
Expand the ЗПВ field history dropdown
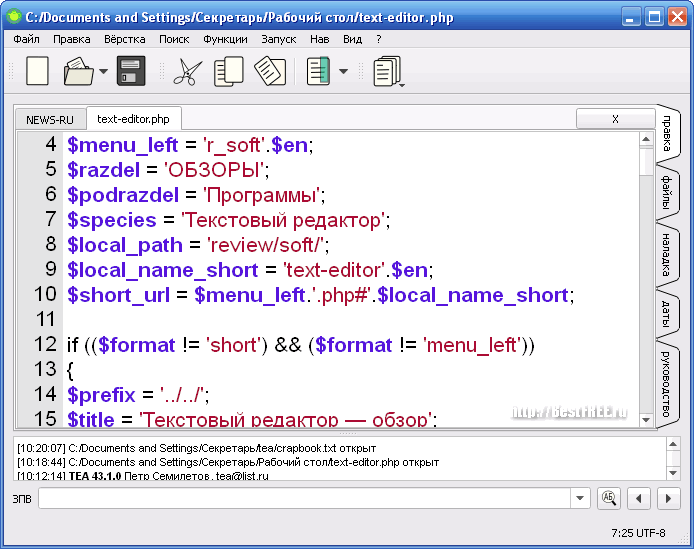580,499
